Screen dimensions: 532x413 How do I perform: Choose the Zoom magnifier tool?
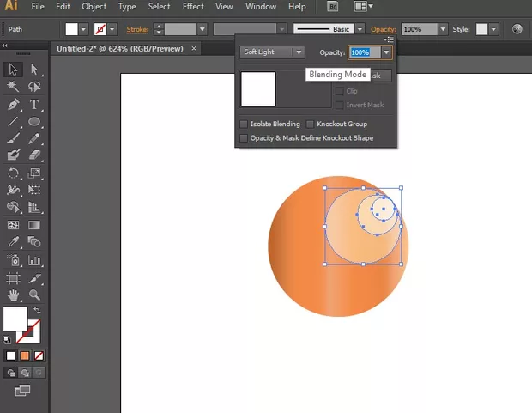[x=35, y=295]
